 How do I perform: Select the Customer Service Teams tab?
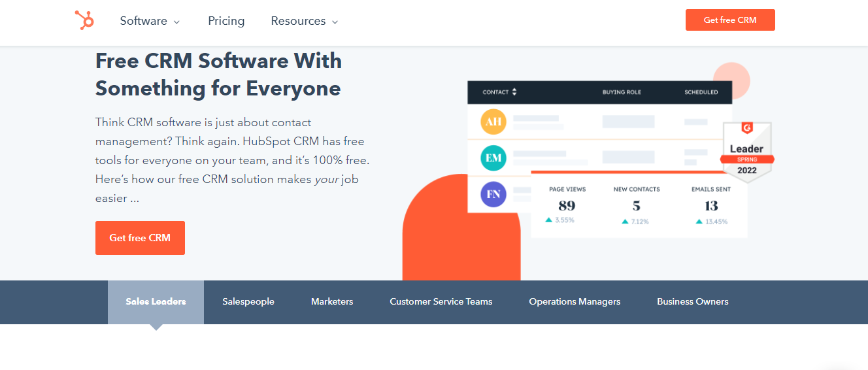[x=441, y=302]
